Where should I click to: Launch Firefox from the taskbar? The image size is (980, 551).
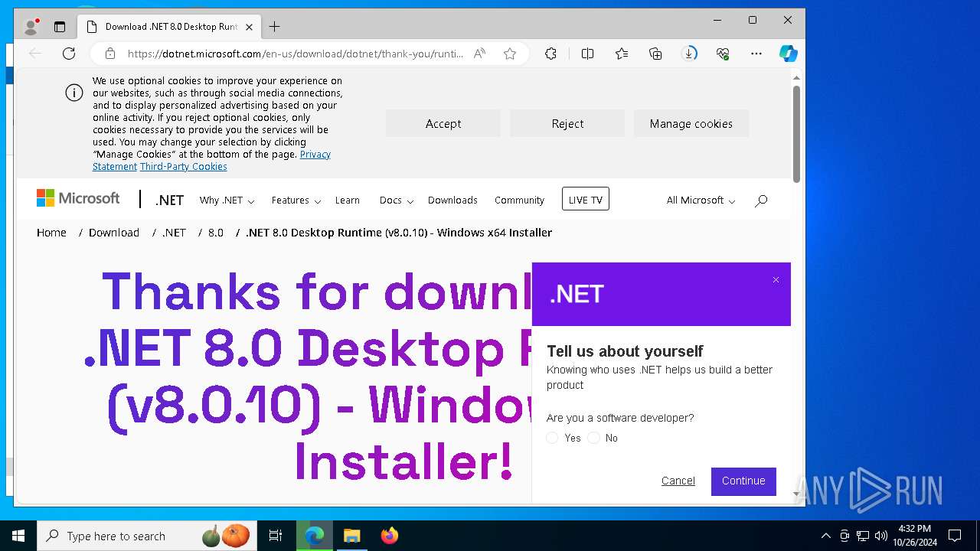click(x=389, y=536)
